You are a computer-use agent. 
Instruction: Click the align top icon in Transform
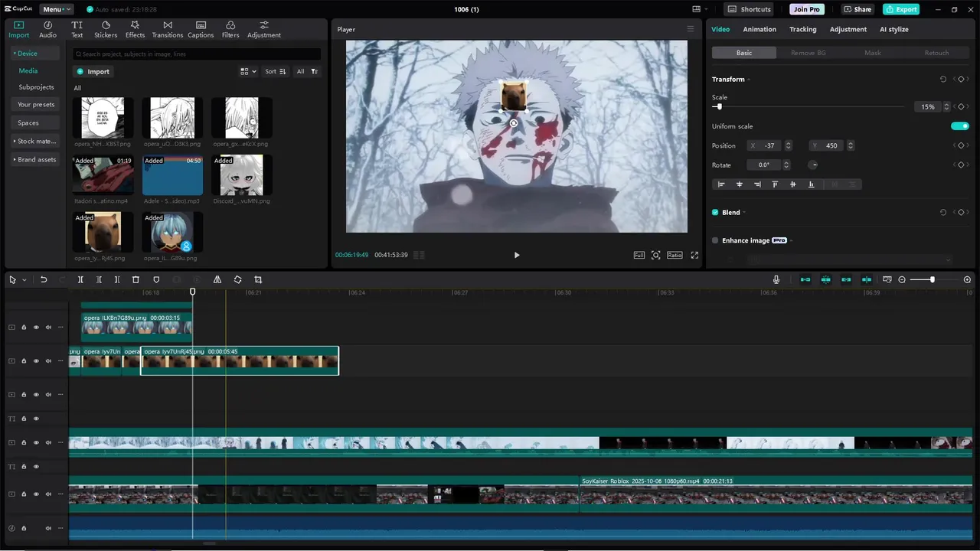775,184
